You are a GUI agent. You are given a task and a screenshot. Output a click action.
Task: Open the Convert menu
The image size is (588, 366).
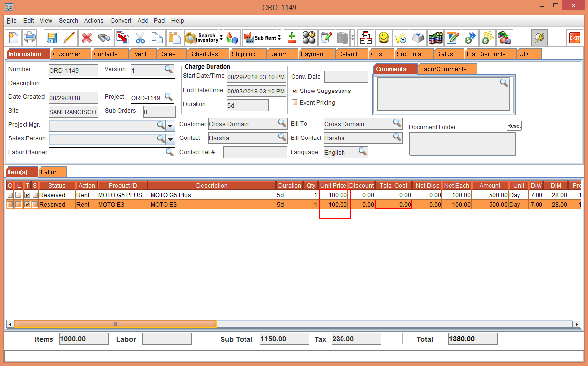(121, 21)
